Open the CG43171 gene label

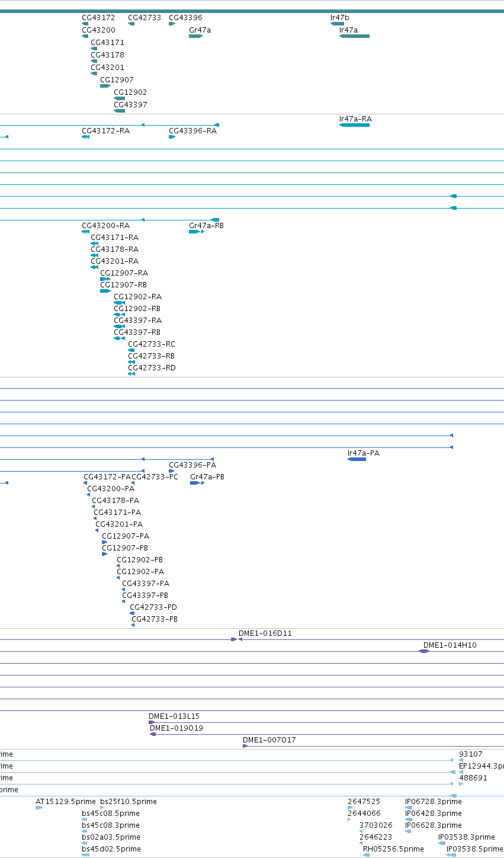pyautogui.click(x=107, y=43)
